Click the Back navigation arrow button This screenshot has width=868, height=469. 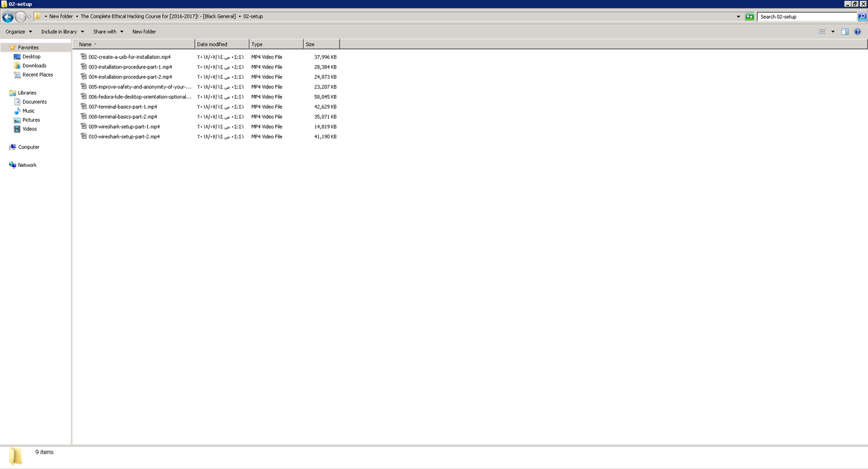click(x=8, y=17)
